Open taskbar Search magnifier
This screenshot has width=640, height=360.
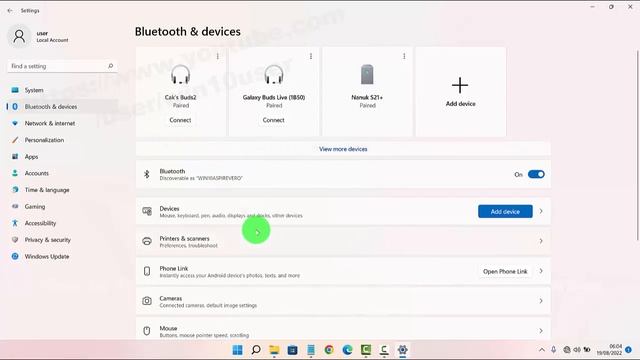pos(256,350)
